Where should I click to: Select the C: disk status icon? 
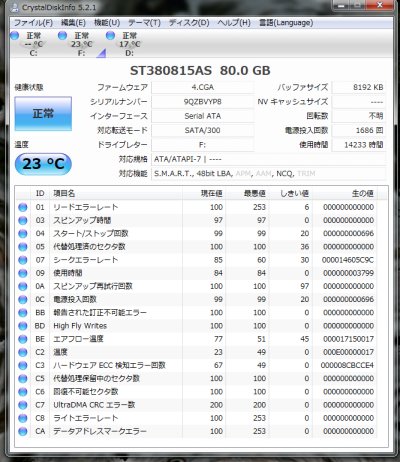(15, 35)
